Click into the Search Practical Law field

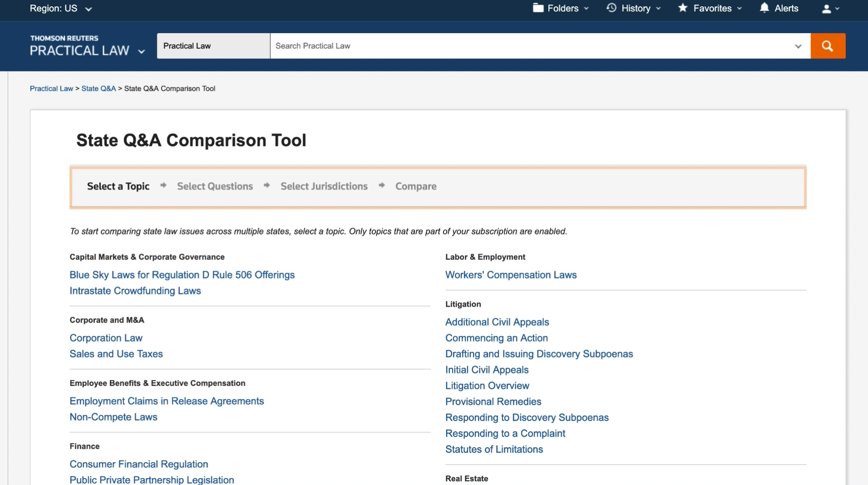click(531, 46)
